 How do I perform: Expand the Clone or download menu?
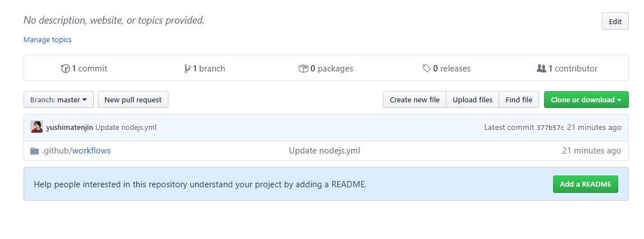click(586, 100)
